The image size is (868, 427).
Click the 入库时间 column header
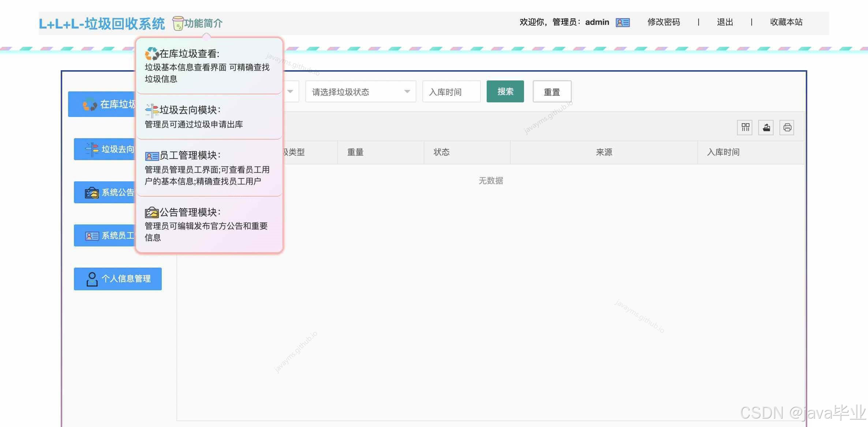tap(751, 152)
